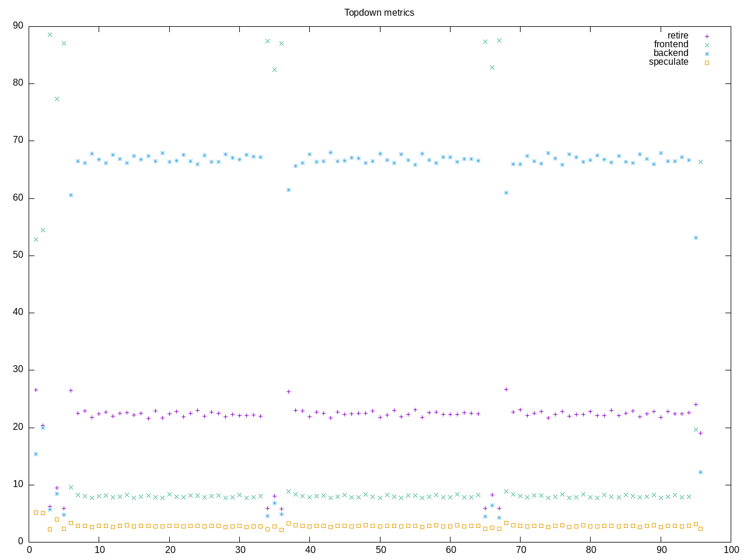Click the y-axis tick label 90
The image size is (747, 560).
click(18, 26)
